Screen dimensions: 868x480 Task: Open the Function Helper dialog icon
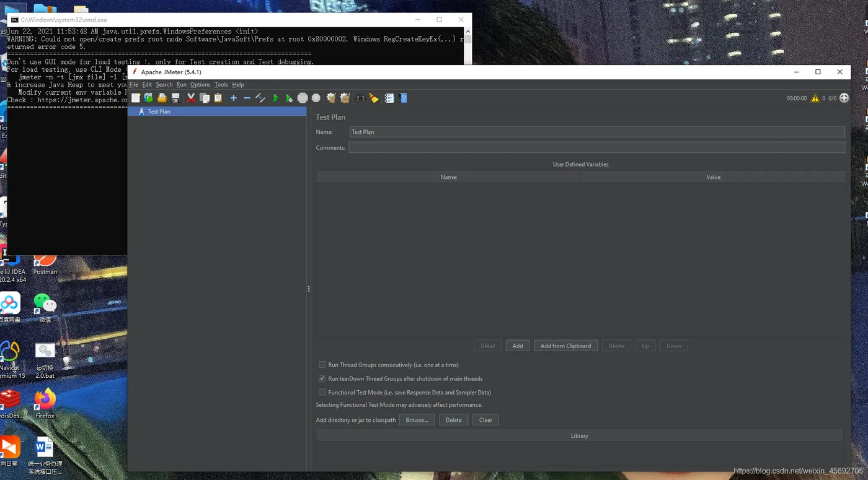[389, 98]
